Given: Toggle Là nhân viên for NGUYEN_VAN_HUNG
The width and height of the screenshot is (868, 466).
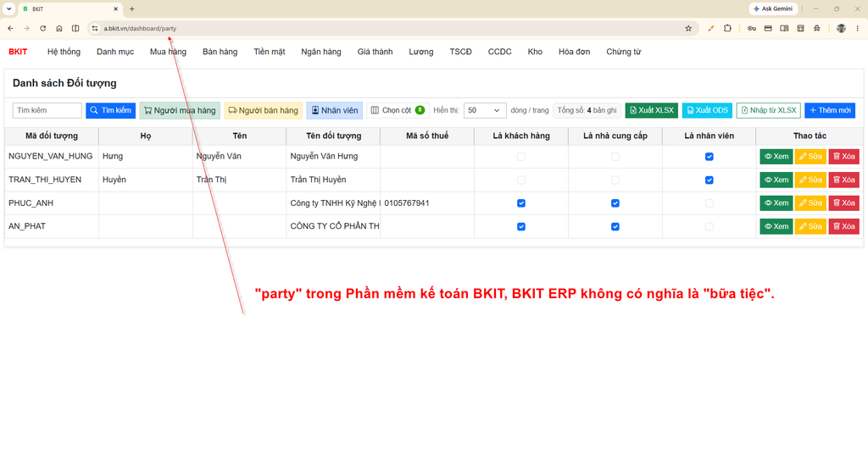Looking at the screenshot, I should (709, 157).
